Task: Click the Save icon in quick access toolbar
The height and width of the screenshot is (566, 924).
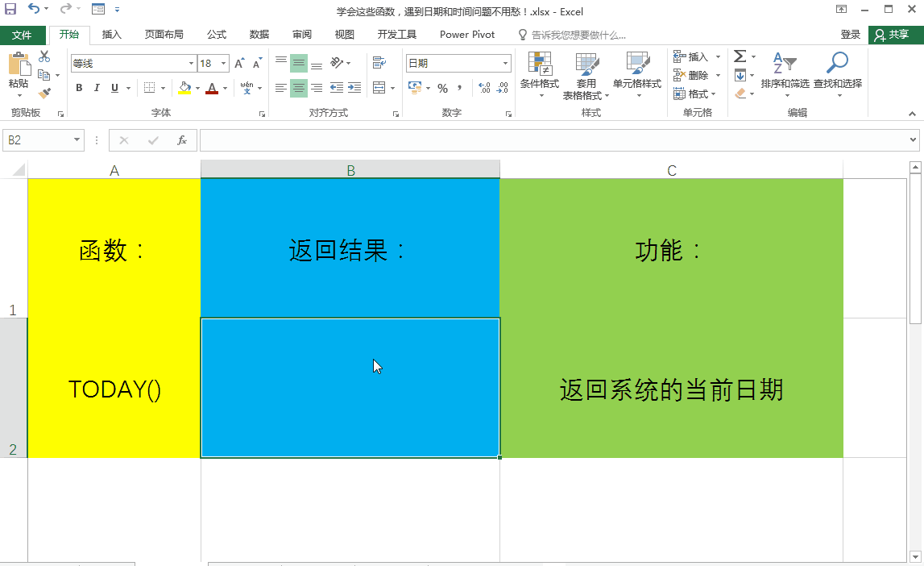Action: point(10,9)
